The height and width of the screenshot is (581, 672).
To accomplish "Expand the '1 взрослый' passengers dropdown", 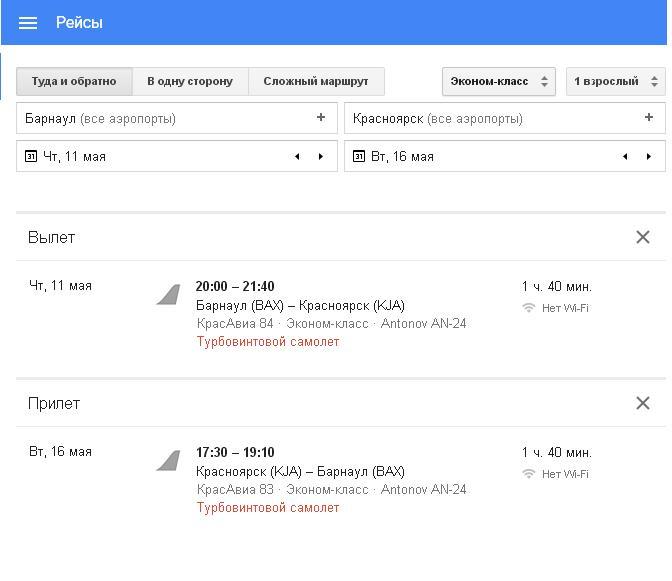I will coord(616,81).
